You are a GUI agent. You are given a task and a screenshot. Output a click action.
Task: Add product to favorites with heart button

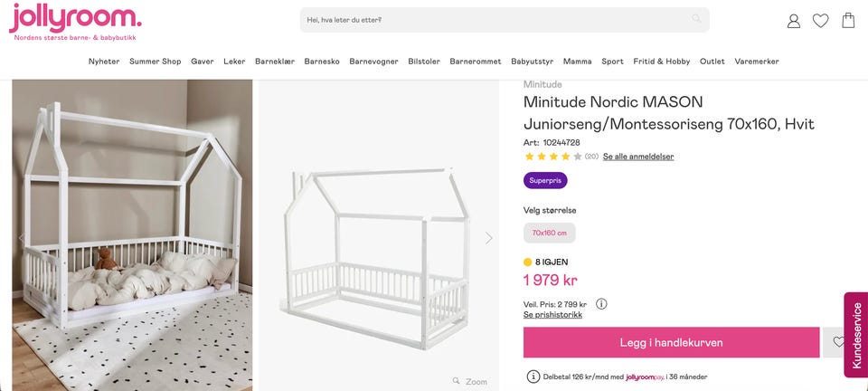[x=839, y=342]
